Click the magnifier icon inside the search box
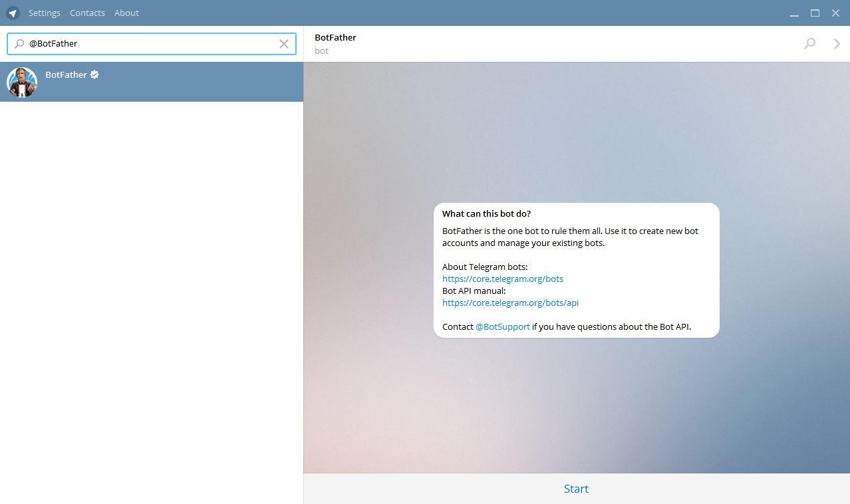 pyautogui.click(x=19, y=44)
